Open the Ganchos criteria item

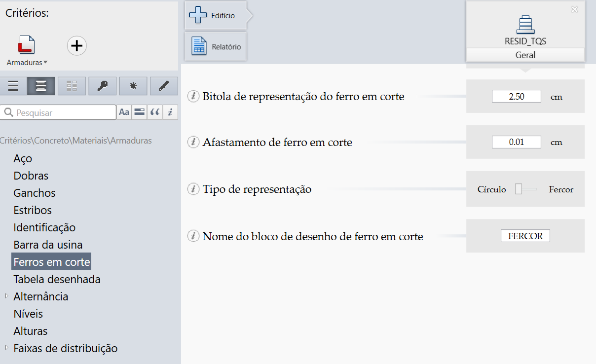tap(35, 193)
